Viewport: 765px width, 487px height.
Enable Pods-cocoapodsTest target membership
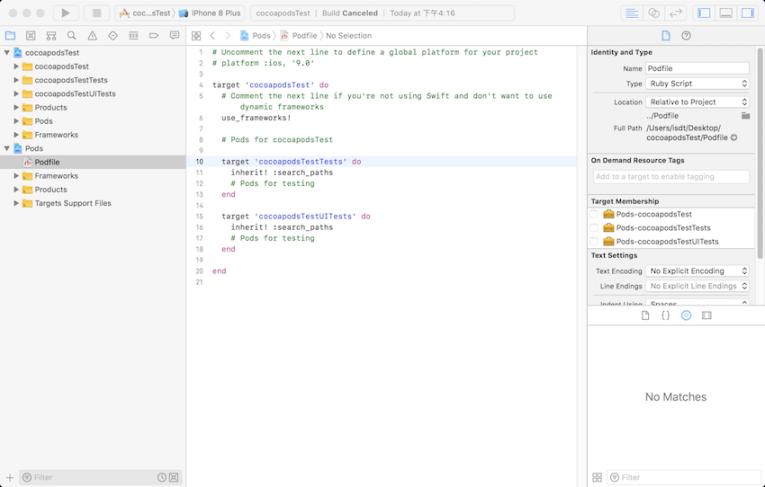point(594,214)
